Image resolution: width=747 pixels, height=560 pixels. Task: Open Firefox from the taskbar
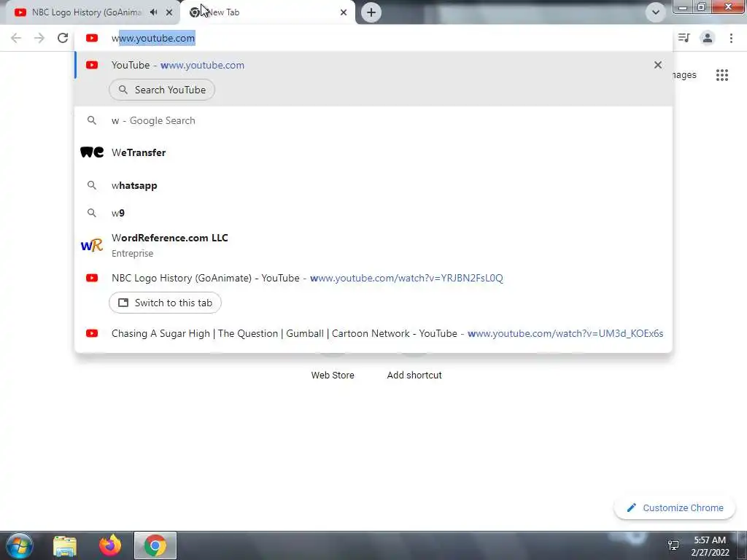[110, 545]
